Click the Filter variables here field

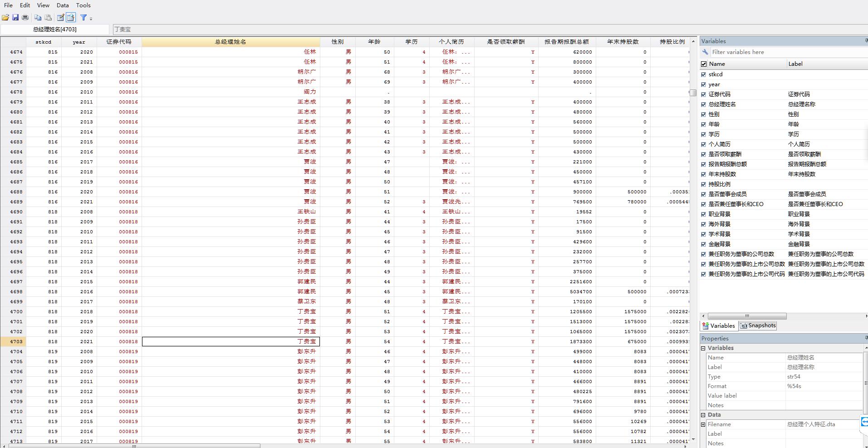[x=789, y=52]
